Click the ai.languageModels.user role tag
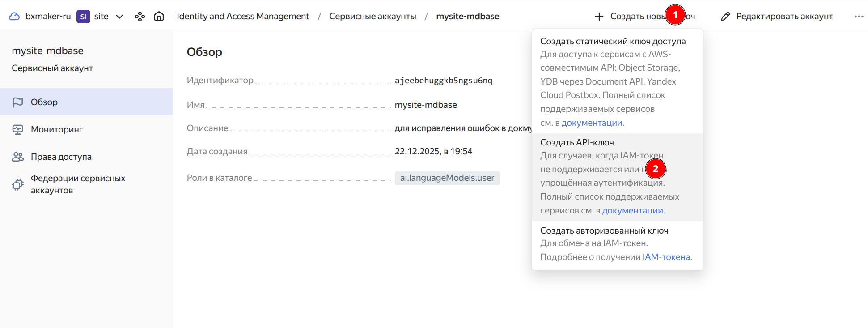Screen dimensions: 868x328 [447, 178]
